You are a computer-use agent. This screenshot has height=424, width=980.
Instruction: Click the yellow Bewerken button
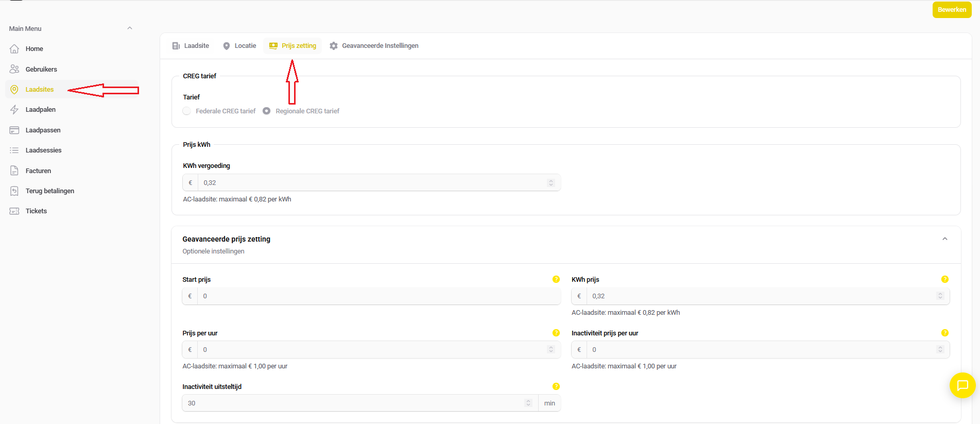(x=952, y=10)
